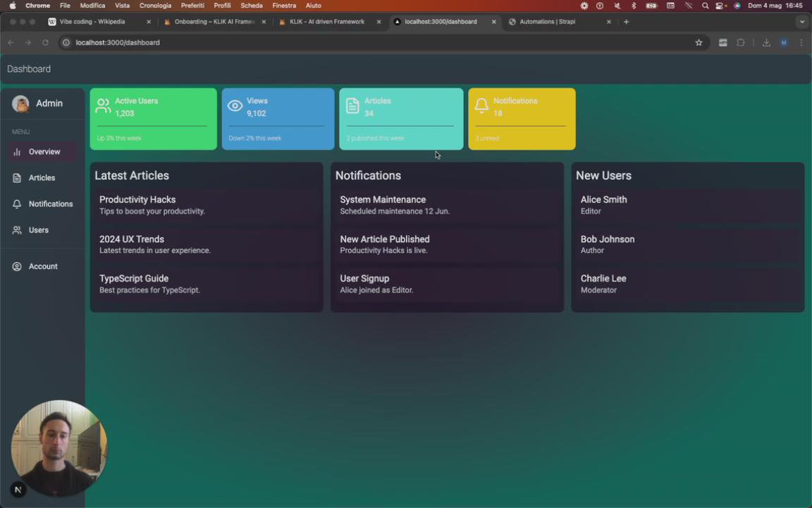Open the Chrome profile avatar
The width and height of the screenshot is (812, 508).
[784, 42]
